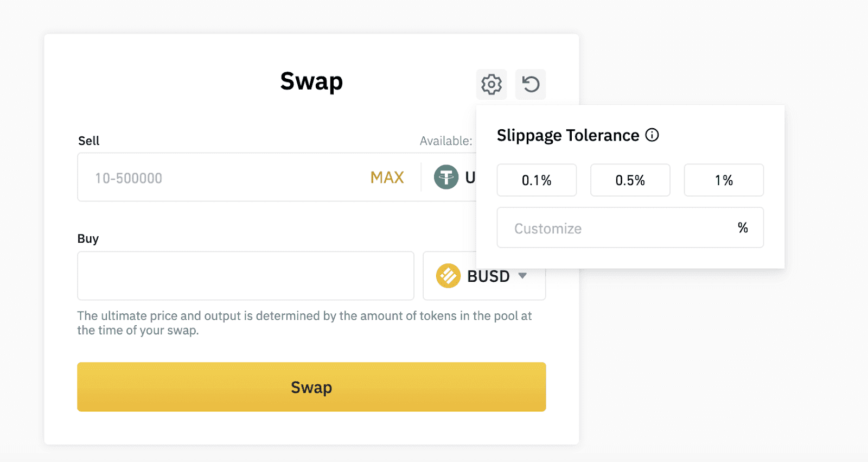Viewport: 868px width, 462px height.
Task: Click the Available balance label
Action: tap(445, 141)
